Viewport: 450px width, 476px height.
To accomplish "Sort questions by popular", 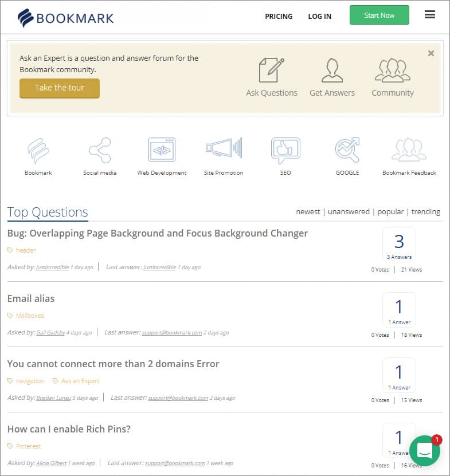I will 390,211.
